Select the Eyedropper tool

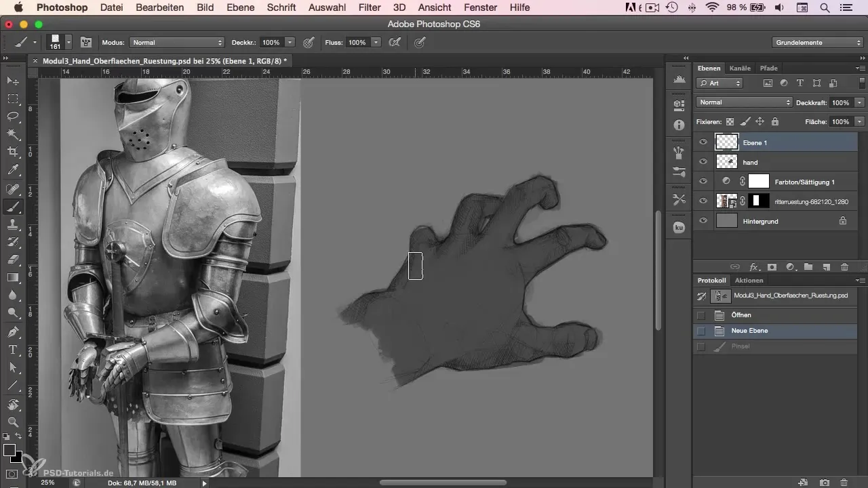13,169
